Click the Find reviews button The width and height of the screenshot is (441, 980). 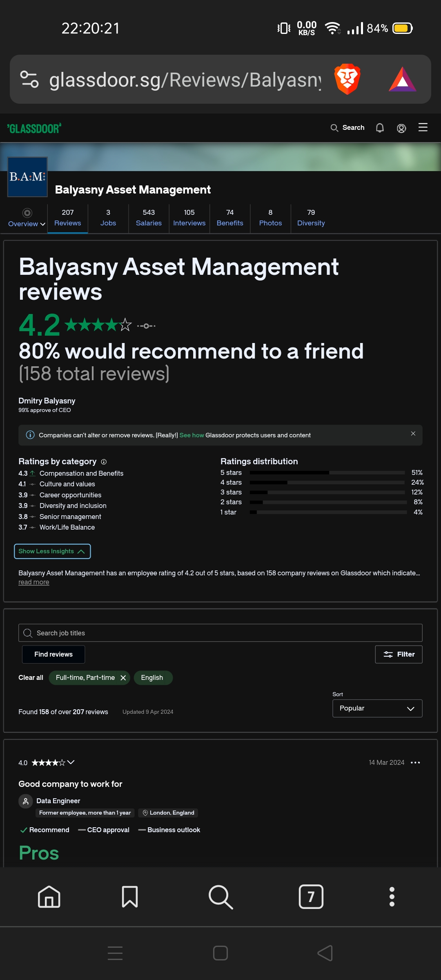tap(53, 654)
